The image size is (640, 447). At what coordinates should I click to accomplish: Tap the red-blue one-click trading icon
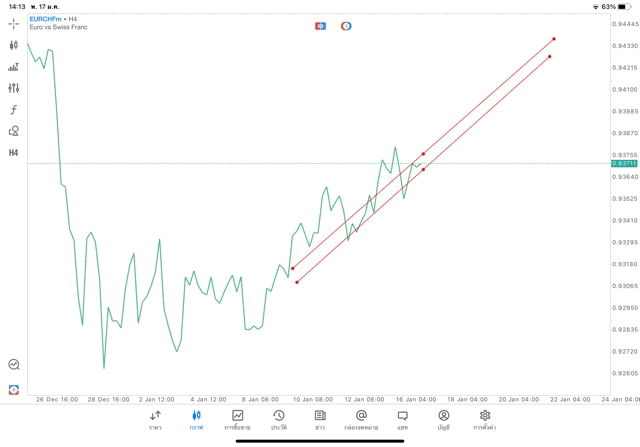pos(320,25)
